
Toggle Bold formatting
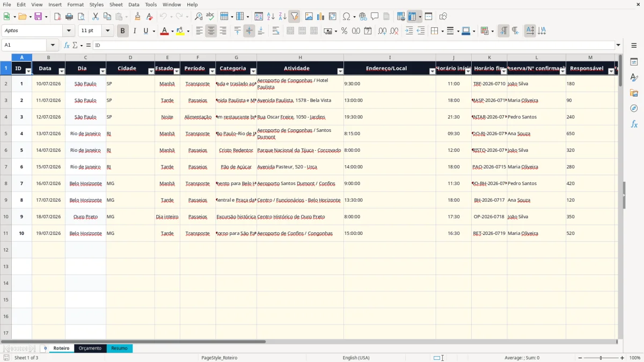coord(122,31)
